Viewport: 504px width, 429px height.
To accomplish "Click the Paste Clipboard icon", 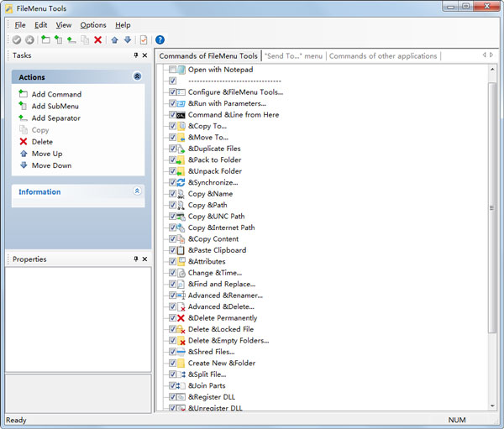I will point(181,250).
